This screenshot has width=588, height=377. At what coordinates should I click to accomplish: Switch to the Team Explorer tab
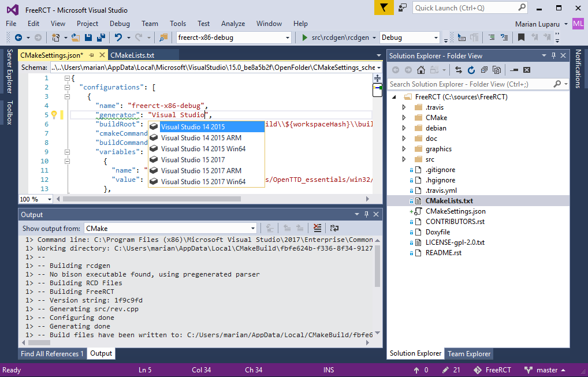click(468, 354)
